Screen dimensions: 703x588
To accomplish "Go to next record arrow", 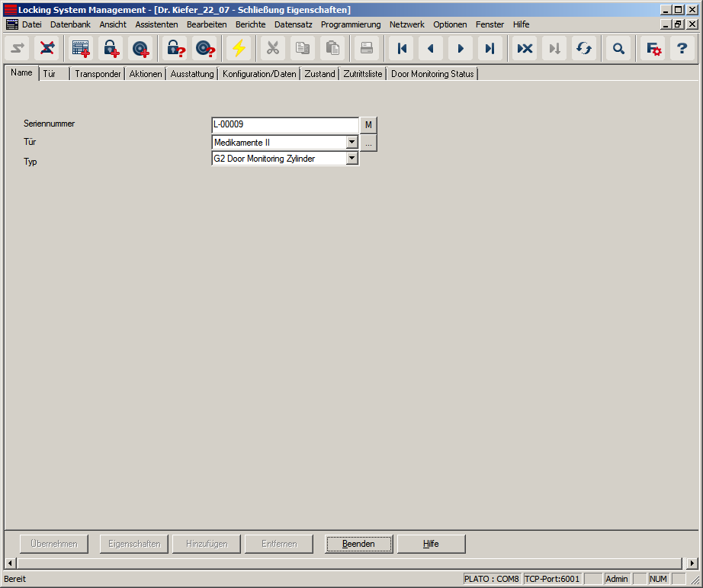I will 461,49.
